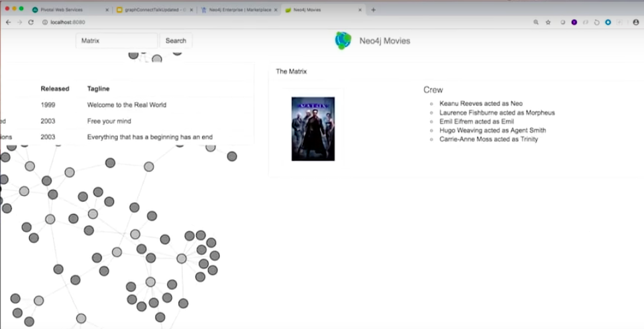Close the Neo4j Movies tab
The image size is (644, 329).
360,10
